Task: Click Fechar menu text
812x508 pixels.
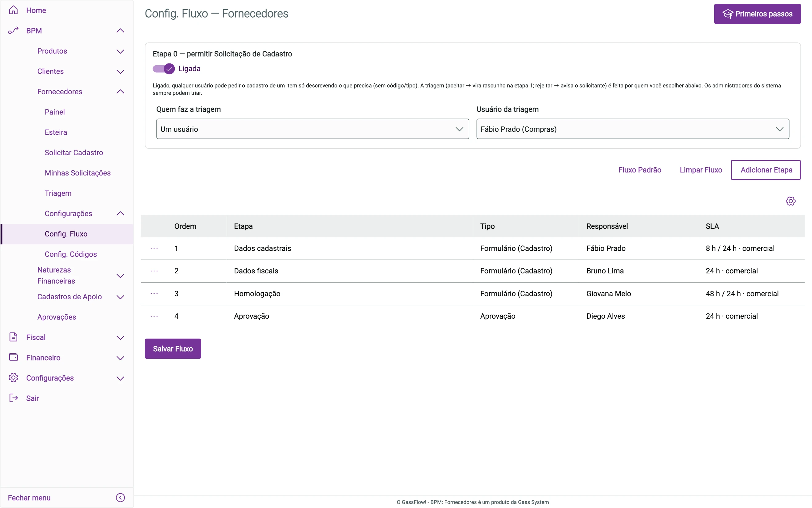Action: [29, 498]
